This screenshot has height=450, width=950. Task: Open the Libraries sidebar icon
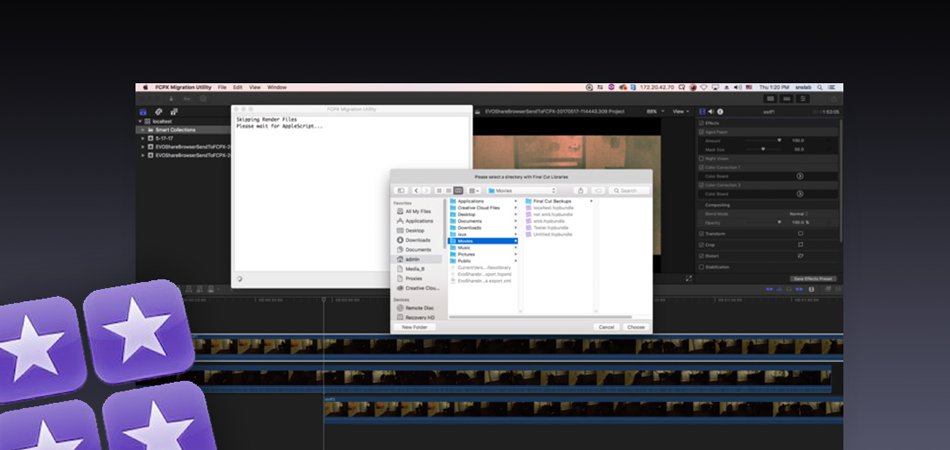coord(143,111)
